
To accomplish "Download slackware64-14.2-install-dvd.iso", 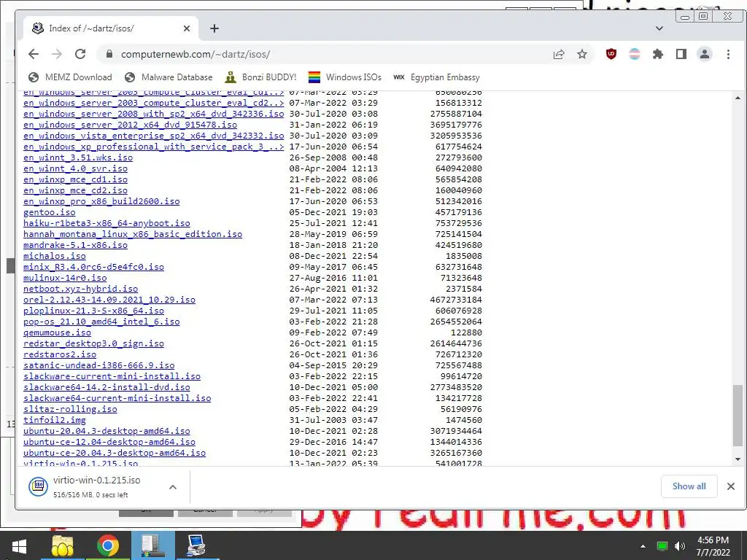I will pos(107,388).
